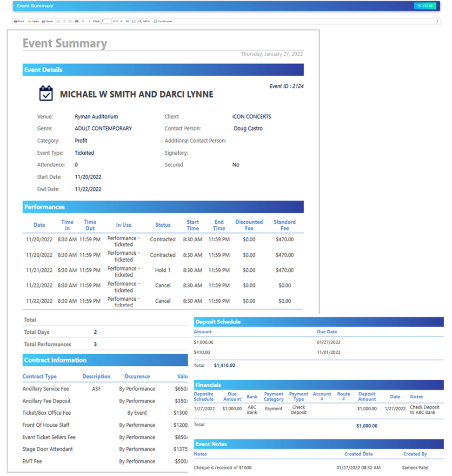Advance to the next page arrow

(121, 21)
